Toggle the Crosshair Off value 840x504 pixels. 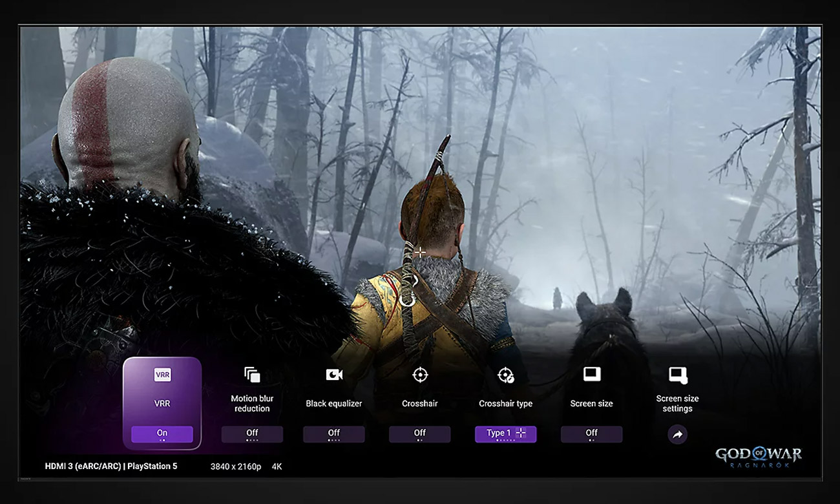[x=420, y=434]
